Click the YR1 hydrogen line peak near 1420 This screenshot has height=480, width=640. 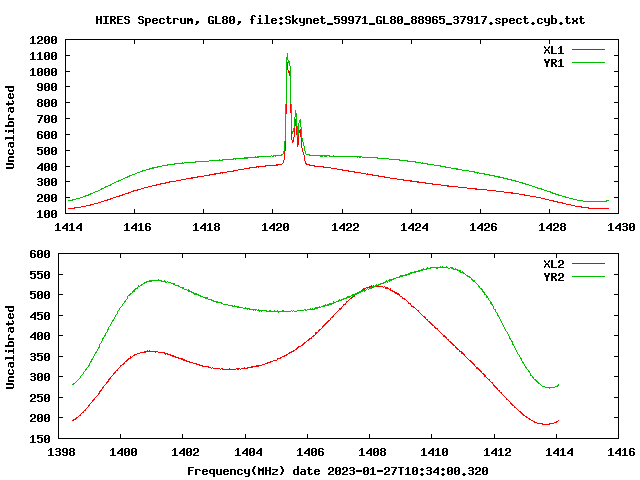[287, 53]
